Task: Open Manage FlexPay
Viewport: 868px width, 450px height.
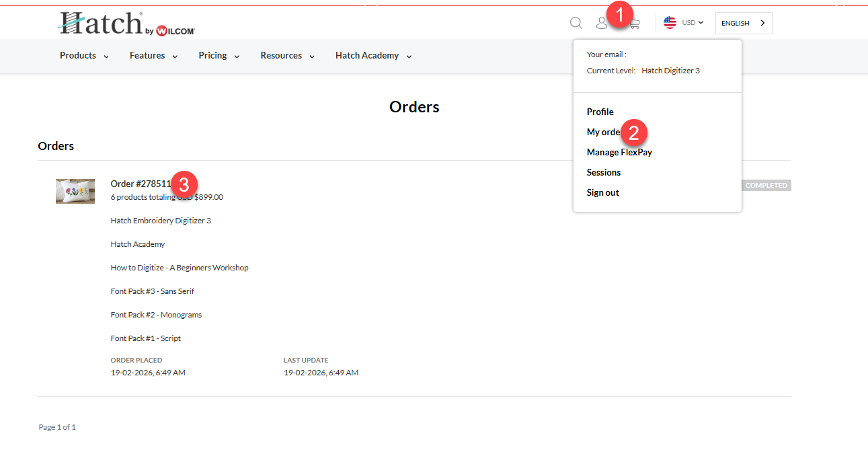Action: [619, 152]
